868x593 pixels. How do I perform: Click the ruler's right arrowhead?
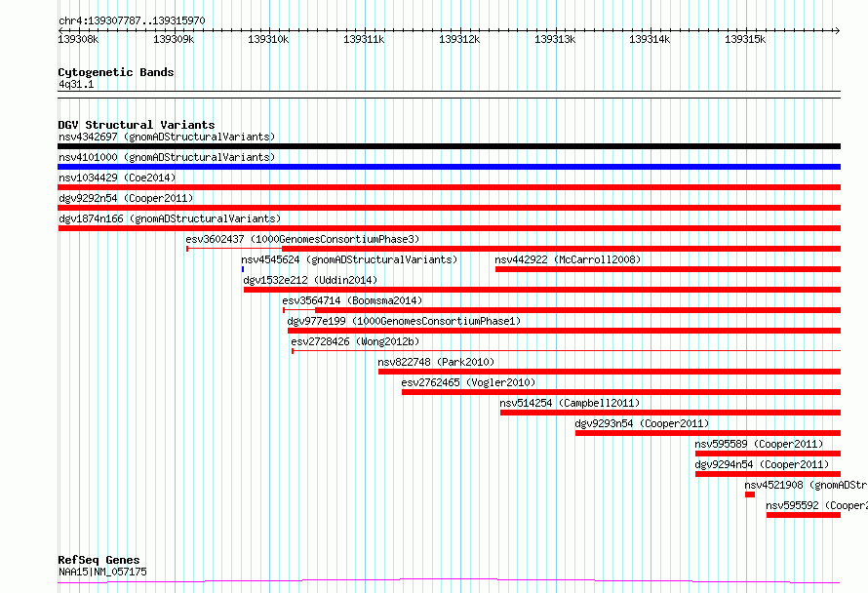838,30
